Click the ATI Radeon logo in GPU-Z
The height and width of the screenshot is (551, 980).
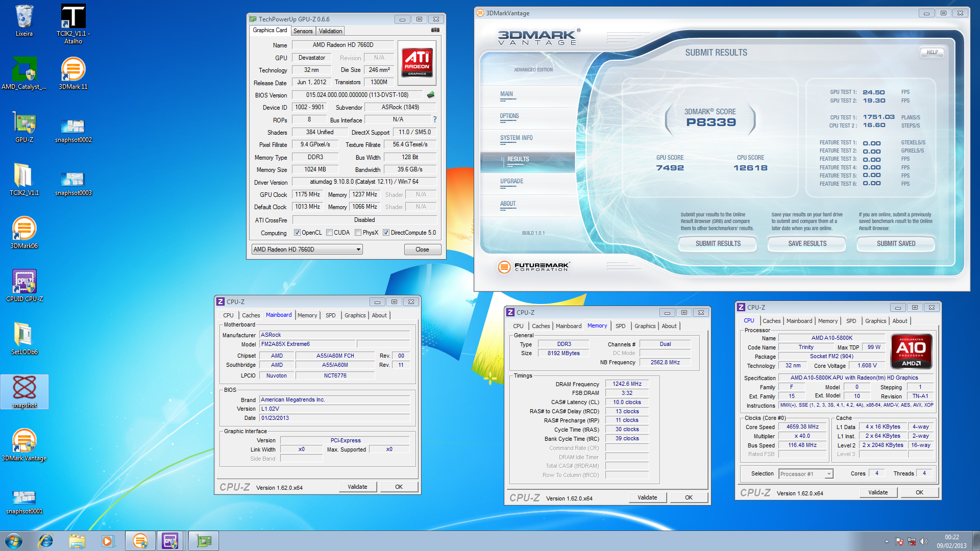[417, 63]
